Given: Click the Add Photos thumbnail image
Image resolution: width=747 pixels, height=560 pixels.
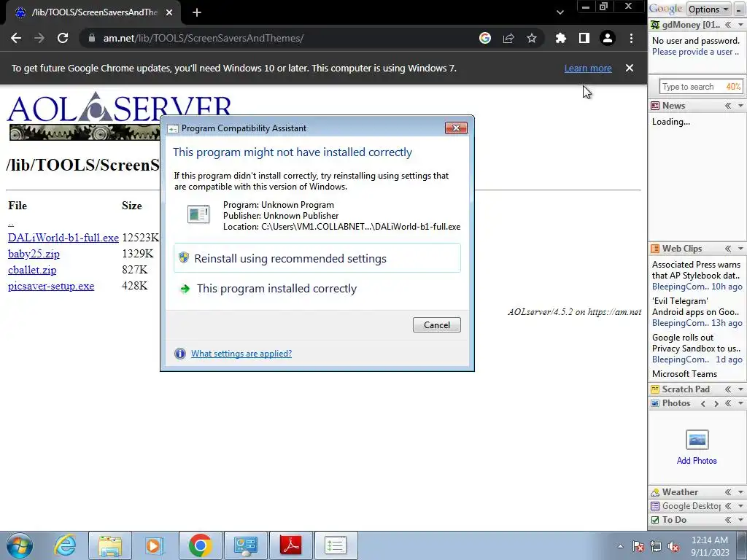Looking at the screenshot, I should click(697, 440).
